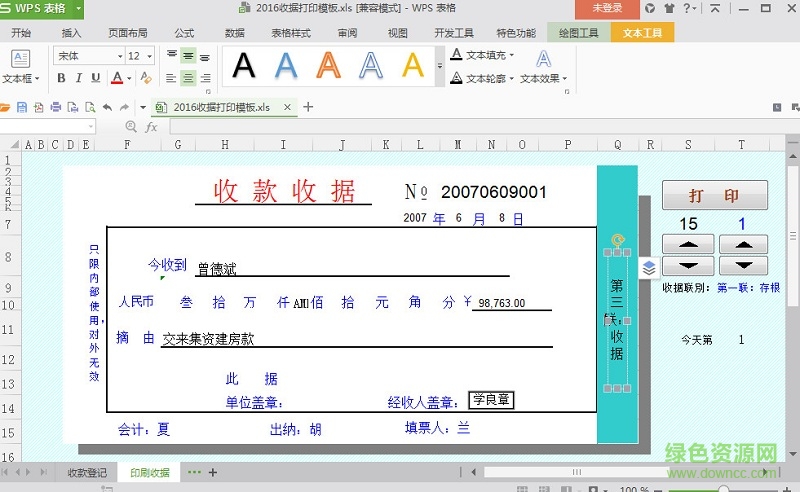Align text left
Screen dimensions: 800x492
pos(171,78)
